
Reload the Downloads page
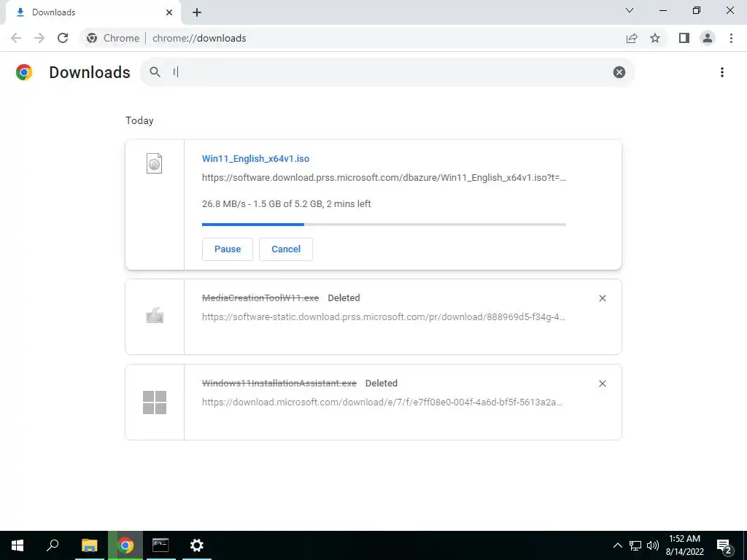point(63,38)
